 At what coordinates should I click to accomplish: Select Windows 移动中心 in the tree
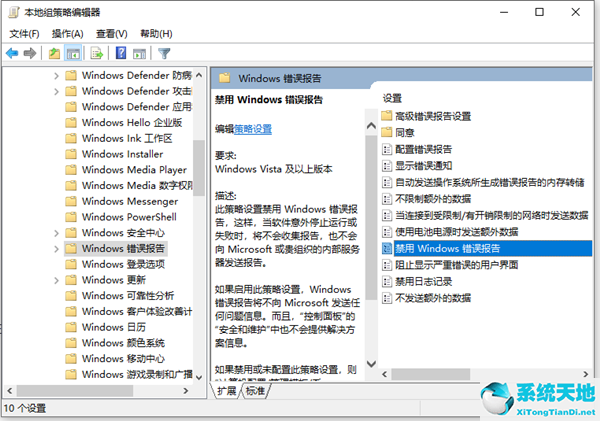pos(123,359)
